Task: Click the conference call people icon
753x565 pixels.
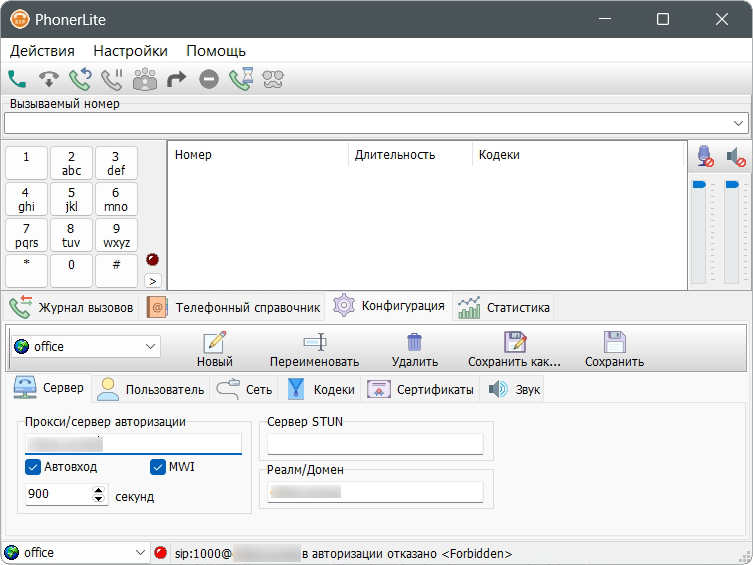Action: [144, 79]
